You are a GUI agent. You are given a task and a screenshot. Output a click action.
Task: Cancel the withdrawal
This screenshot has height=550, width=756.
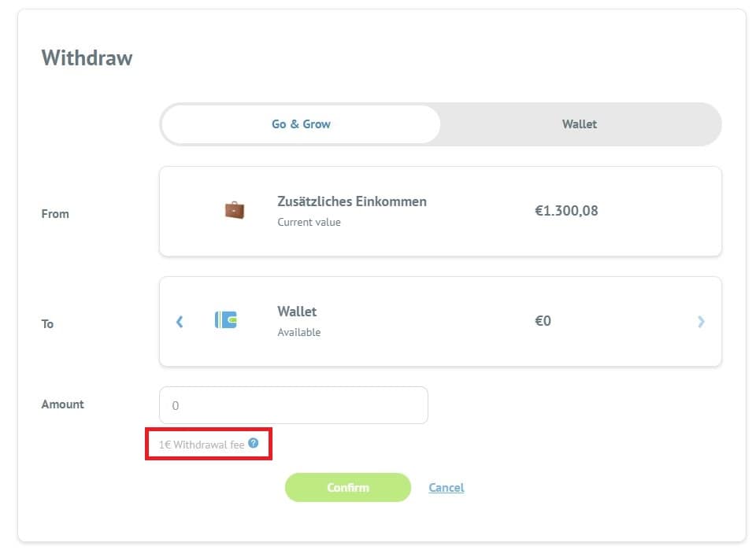pyautogui.click(x=447, y=487)
